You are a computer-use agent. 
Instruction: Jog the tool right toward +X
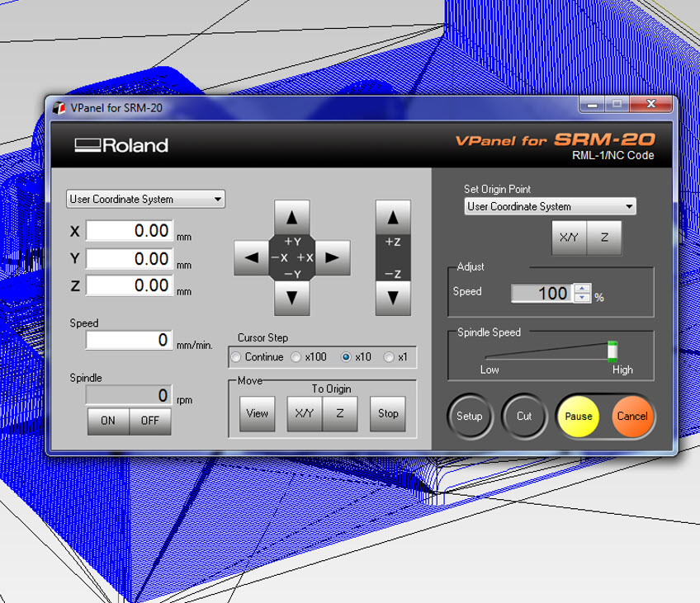click(x=333, y=257)
